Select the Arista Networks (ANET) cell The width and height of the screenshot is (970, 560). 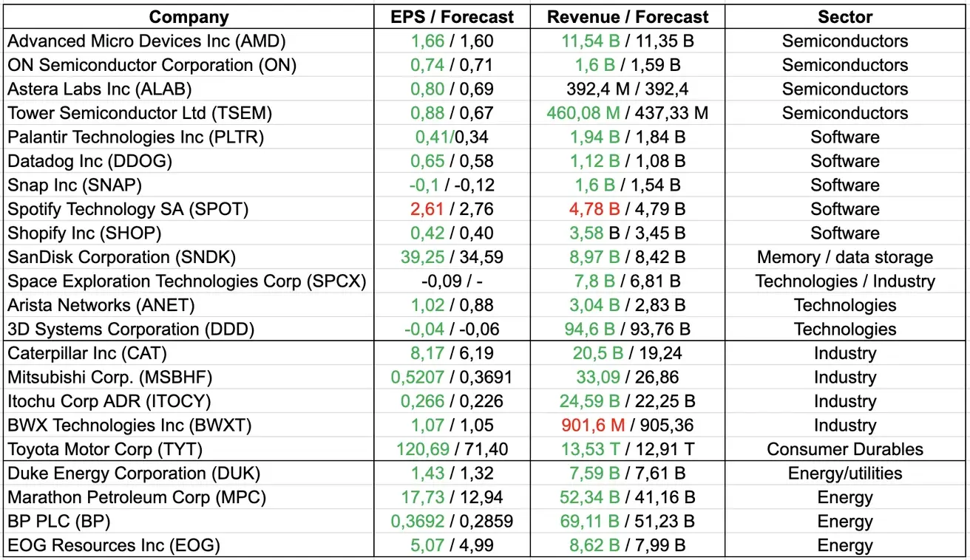(x=189, y=305)
